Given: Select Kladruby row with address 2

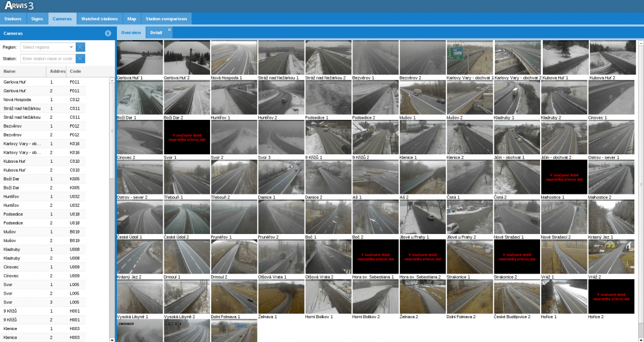Looking at the screenshot, I should pos(43,258).
